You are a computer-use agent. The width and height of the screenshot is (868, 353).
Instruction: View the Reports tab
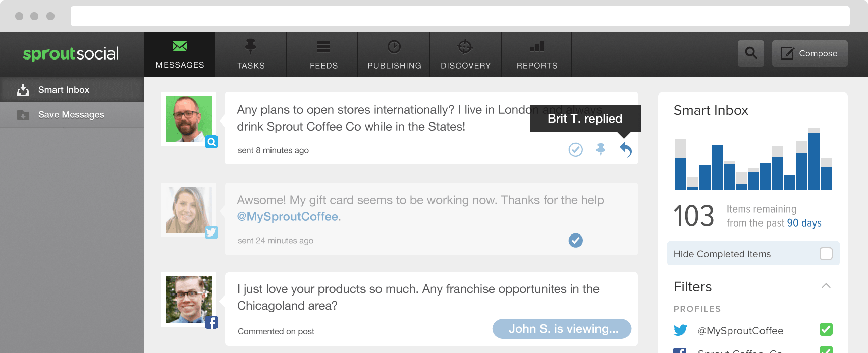(537, 54)
